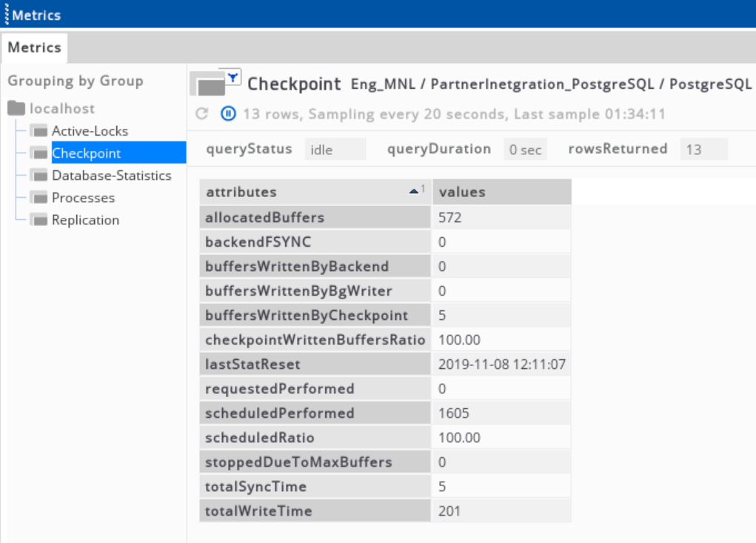Click the Processes folder icon
Screen dimensions: 756x543
coord(39,198)
